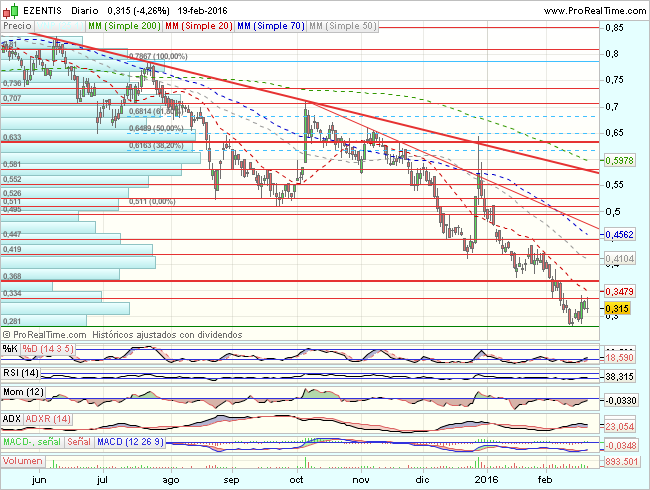Open the www.ProRealTime.com link
Image resolution: width=650 pixels, height=490 pixels.
coord(594,11)
